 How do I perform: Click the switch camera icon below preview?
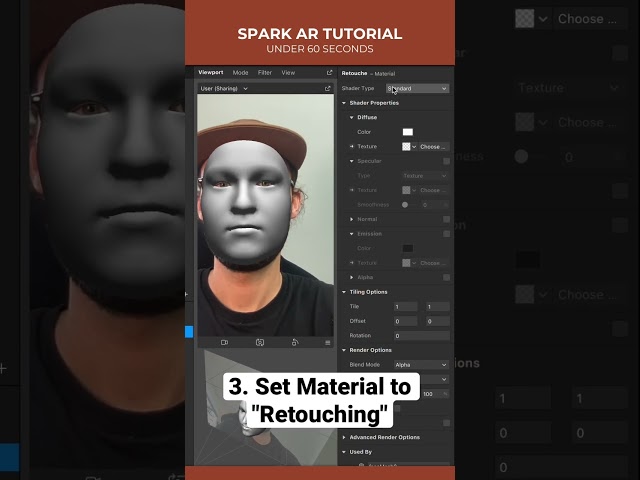[260, 342]
